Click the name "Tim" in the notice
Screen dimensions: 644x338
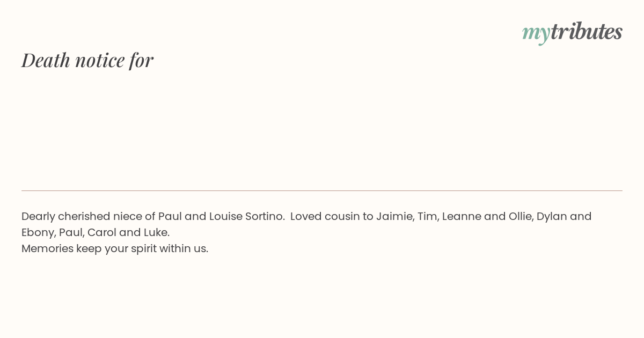(x=428, y=216)
